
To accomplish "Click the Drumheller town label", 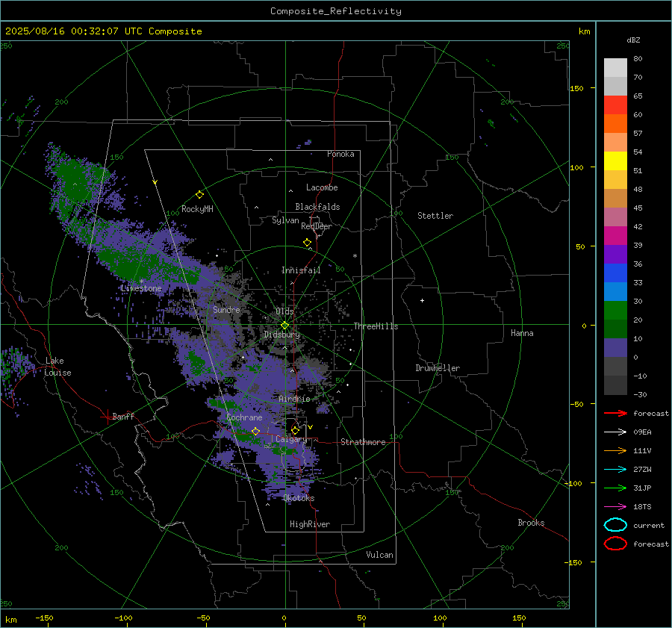I will [438, 368].
